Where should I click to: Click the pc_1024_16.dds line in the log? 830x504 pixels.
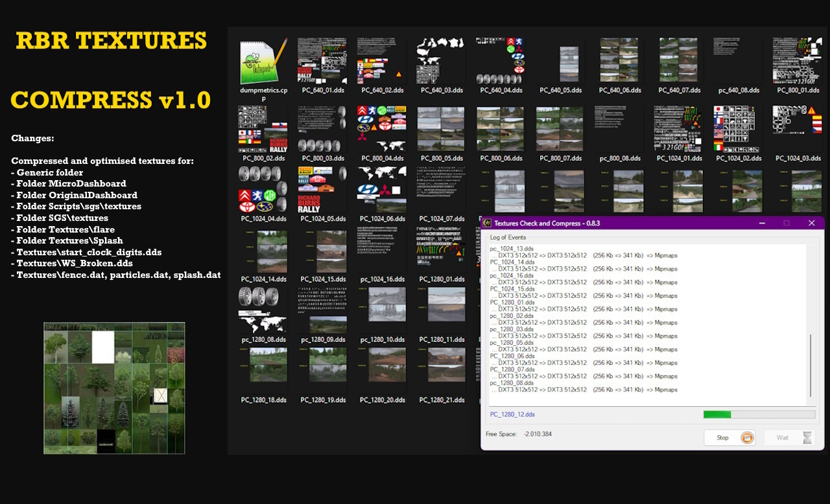[512, 275]
